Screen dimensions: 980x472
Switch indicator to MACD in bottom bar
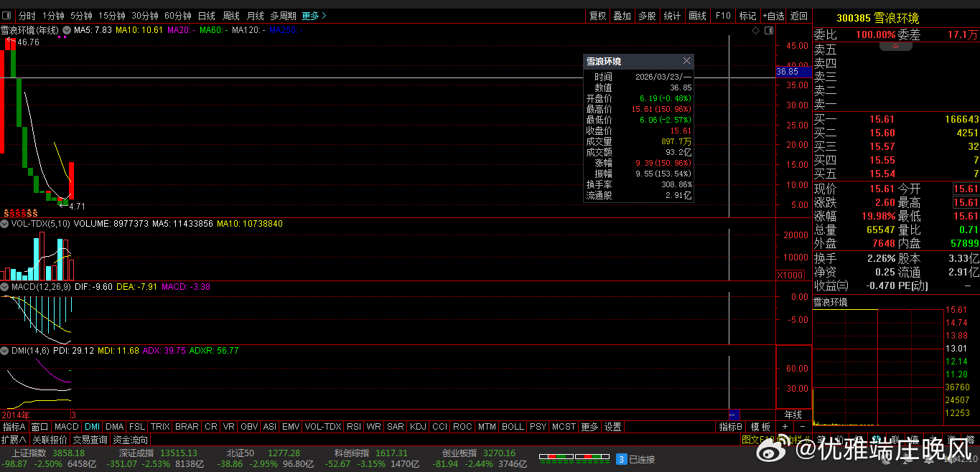click(x=67, y=427)
